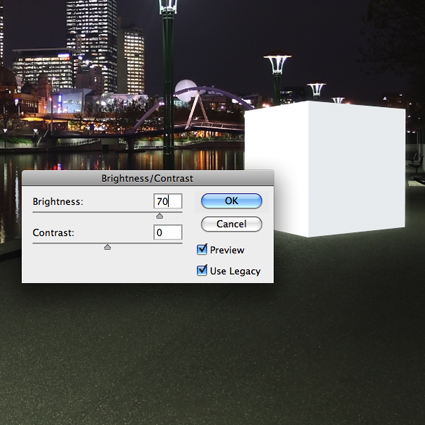Click the left end of the Brightness slider track
This screenshot has width=425, height=425.
34,212
